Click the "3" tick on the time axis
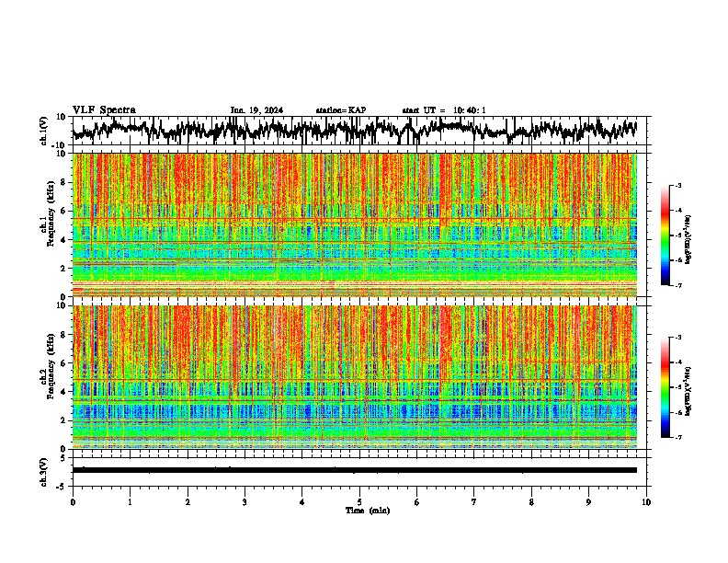Image resolution: width=728 pixels, height=563 pixels. point(245,502)
